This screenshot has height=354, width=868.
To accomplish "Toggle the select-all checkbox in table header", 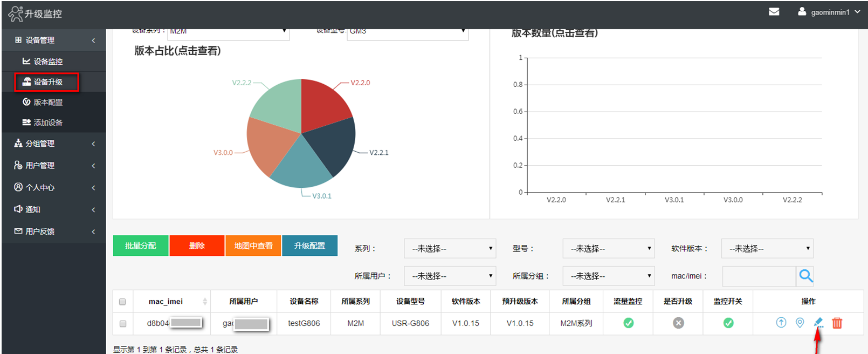I will click(x=122, y=302).
